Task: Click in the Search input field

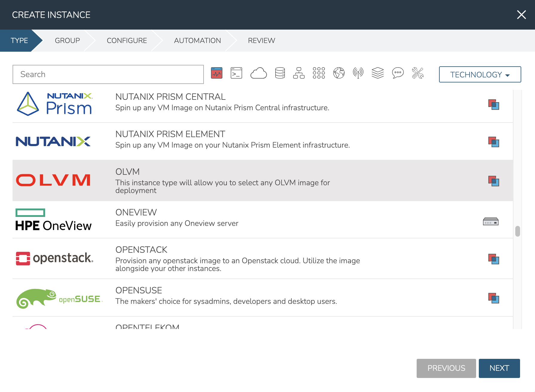Action: pyautogui.click(x=108, y=74)
